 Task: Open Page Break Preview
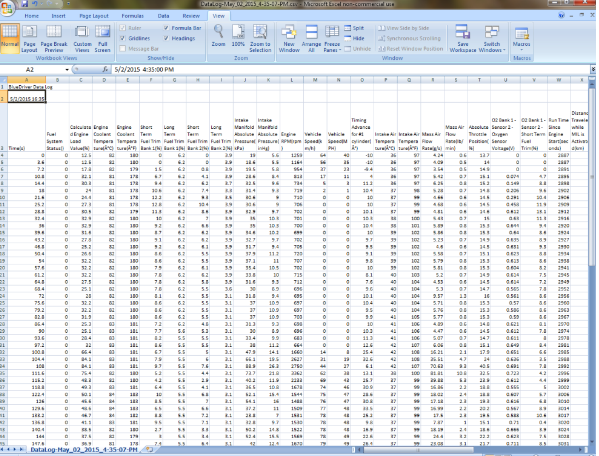coord(54,38)
